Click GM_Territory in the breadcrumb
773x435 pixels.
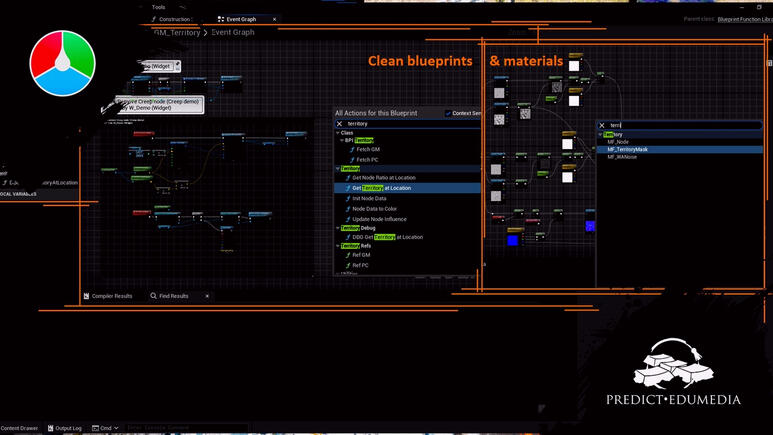[177, 33]
